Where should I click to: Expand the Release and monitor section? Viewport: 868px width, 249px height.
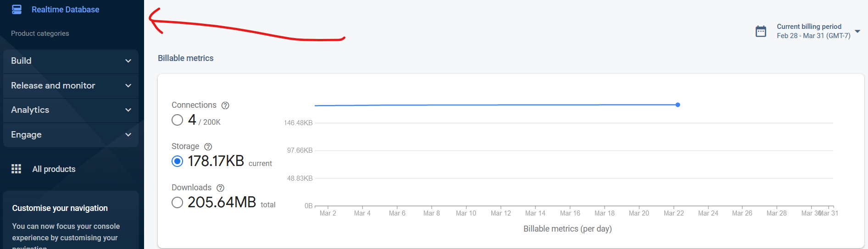pos(128,86)
